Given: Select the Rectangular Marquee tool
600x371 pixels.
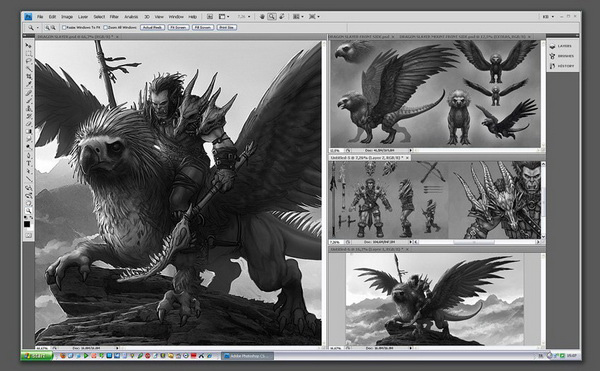Looking at the screenshot, I should (28, 54).
